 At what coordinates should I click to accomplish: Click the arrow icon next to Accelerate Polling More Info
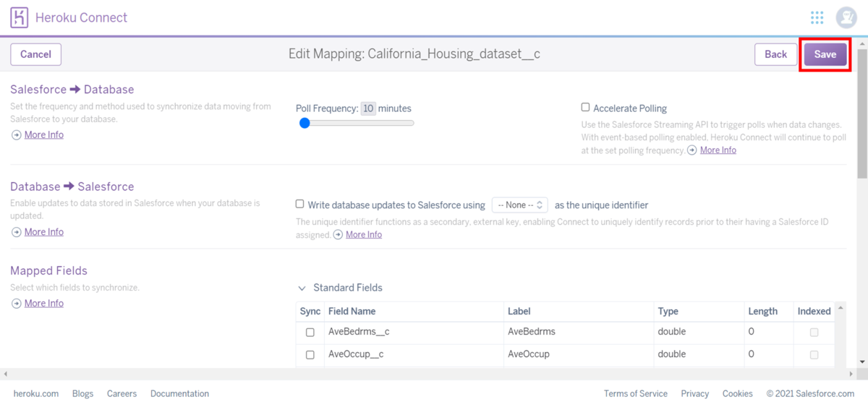coord(692,150)
